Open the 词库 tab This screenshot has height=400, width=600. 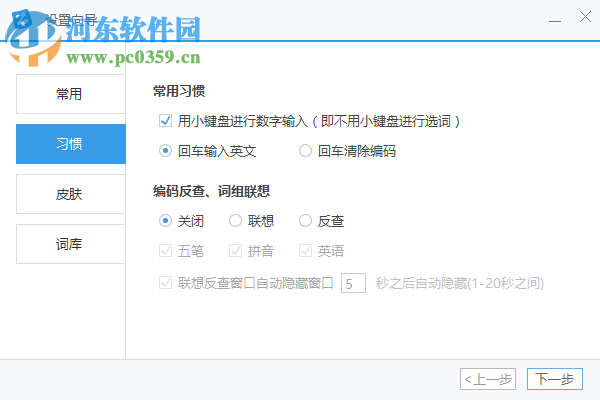[x=71, y=244]
